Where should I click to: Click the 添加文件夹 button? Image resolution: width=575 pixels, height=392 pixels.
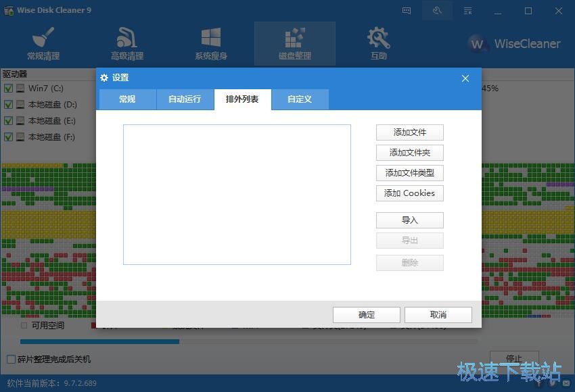click(410, 153)
